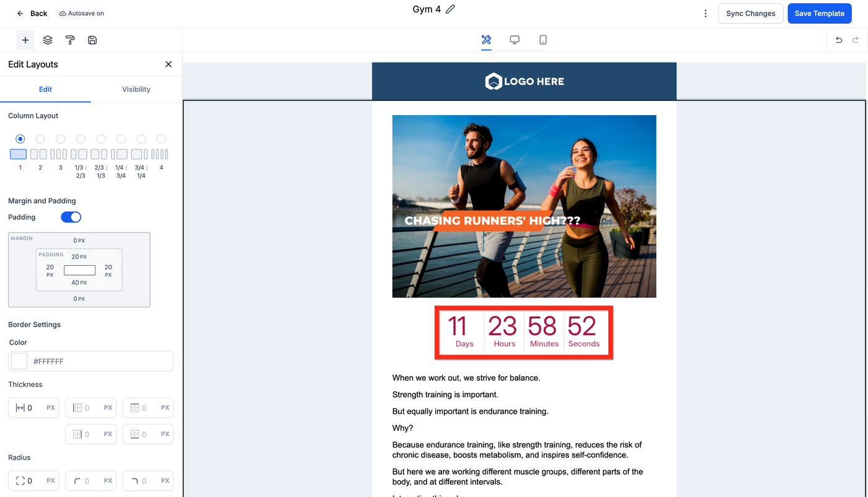This screenshot has width=868, height=497.
Task: Click the Save Template button
Action: [820, 14]
